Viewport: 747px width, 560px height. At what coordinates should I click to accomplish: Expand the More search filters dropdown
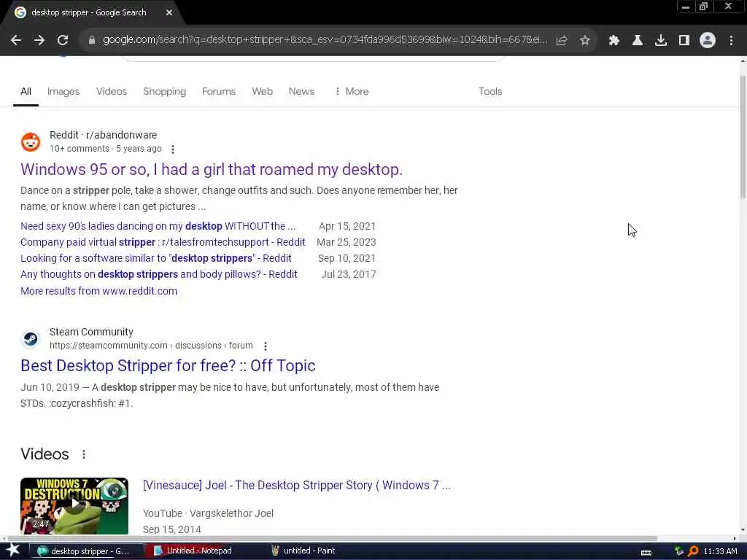(x=352, y=91)
